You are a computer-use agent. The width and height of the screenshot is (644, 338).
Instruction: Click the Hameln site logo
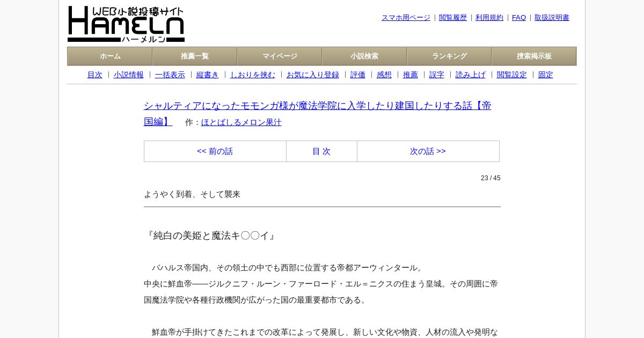pos(126,24)
